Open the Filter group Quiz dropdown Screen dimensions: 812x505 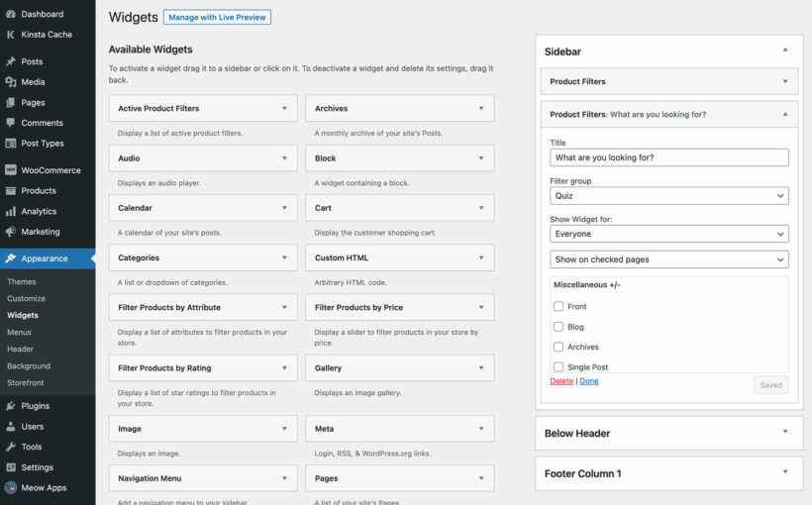pos(669,196)
